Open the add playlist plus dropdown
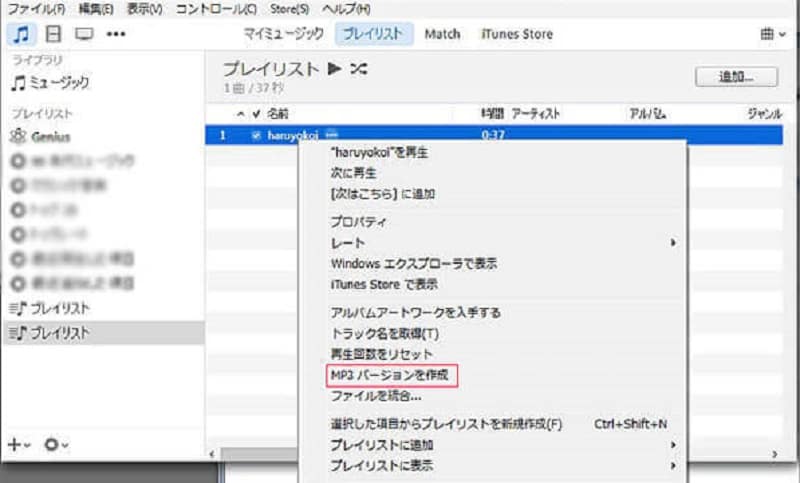This screenshot has height=483, width=800. tap(19, 445)
